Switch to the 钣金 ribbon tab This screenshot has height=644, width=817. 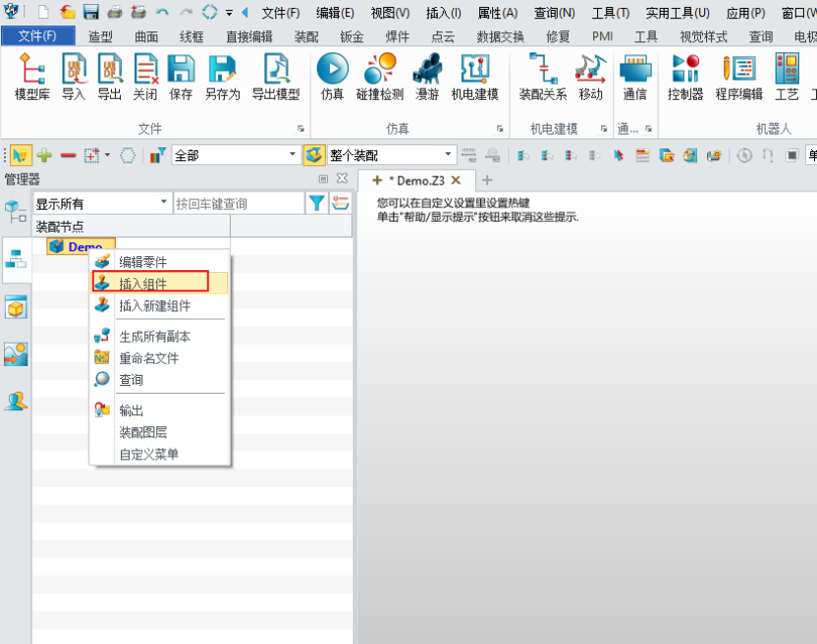352,36
